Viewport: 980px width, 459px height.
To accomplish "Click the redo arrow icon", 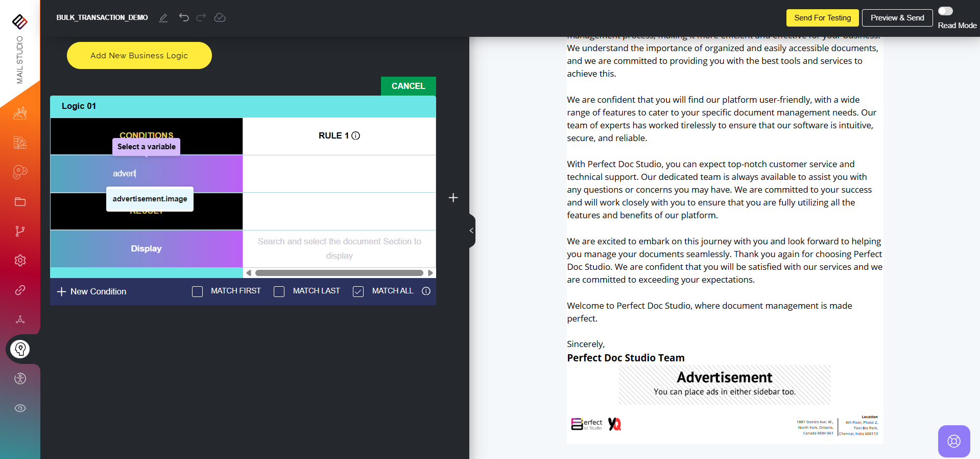I will 201,18.
